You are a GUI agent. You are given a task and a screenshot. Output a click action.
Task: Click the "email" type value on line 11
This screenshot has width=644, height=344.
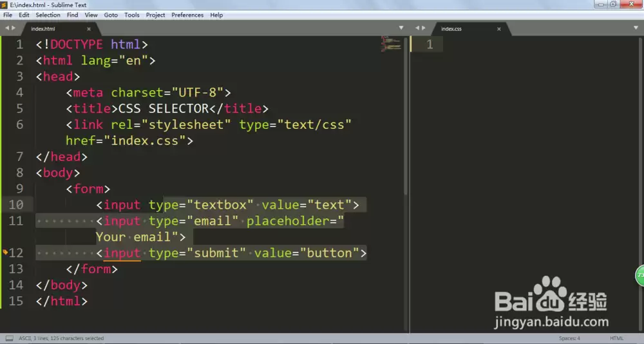pos(213,221)
